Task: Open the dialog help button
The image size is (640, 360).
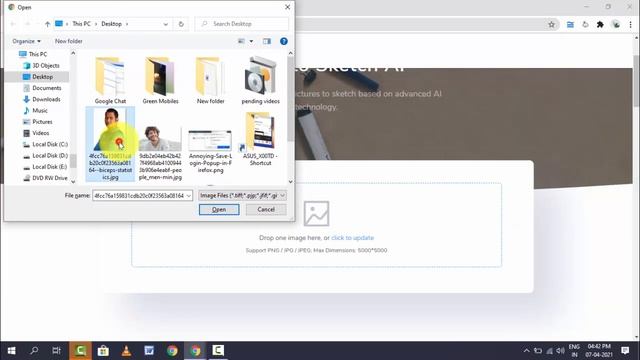Action: tap(284, 41)
